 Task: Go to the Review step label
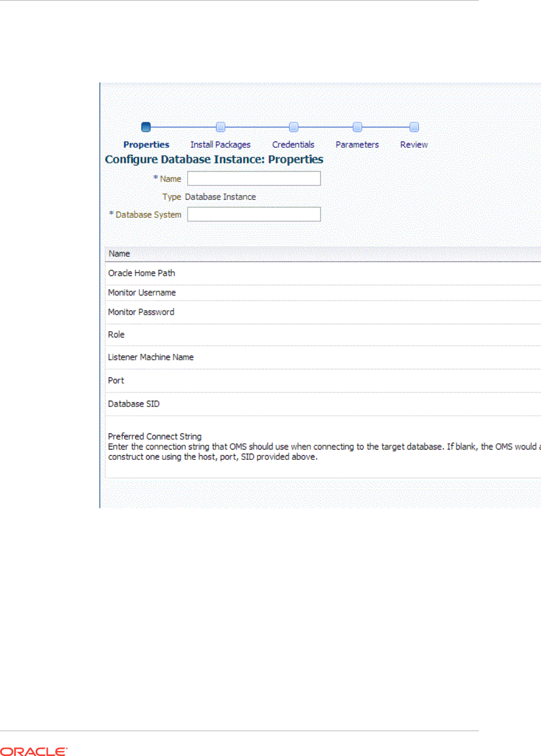click(414, 145)
